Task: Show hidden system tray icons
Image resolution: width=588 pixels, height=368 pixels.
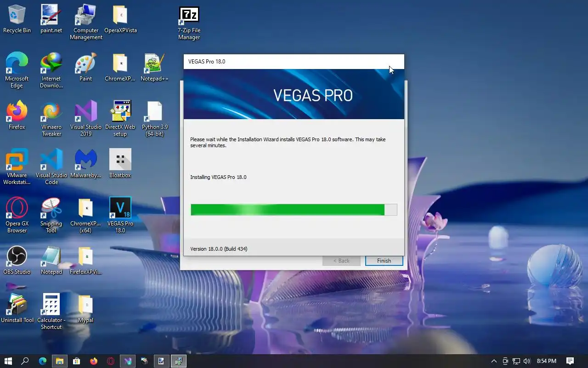Action: pos(494,361)
